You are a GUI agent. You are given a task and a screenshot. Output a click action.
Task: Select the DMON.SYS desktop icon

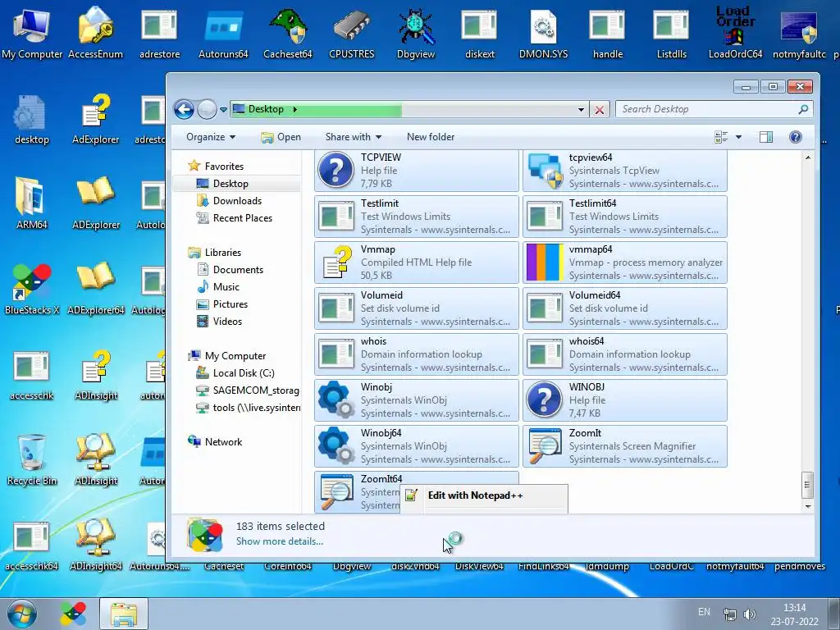tap(543, 32)
